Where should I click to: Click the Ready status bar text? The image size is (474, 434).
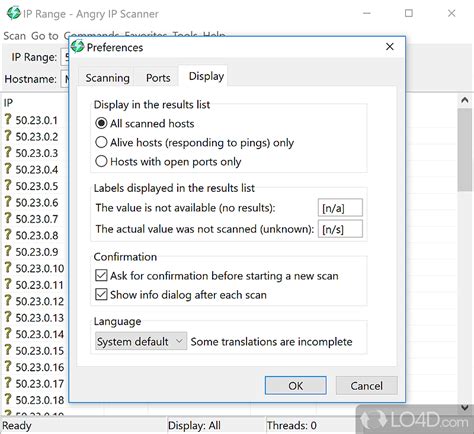pyautogui.click(x=17, y=426)
